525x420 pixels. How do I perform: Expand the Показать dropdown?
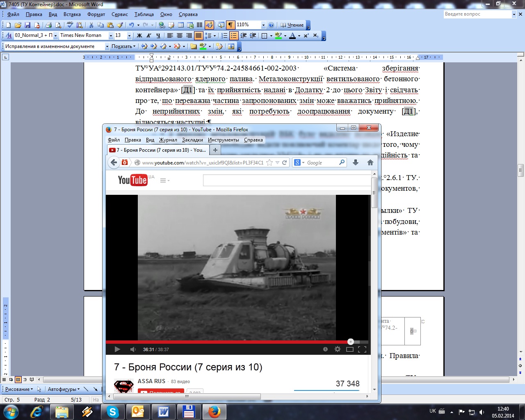[123, 46]
